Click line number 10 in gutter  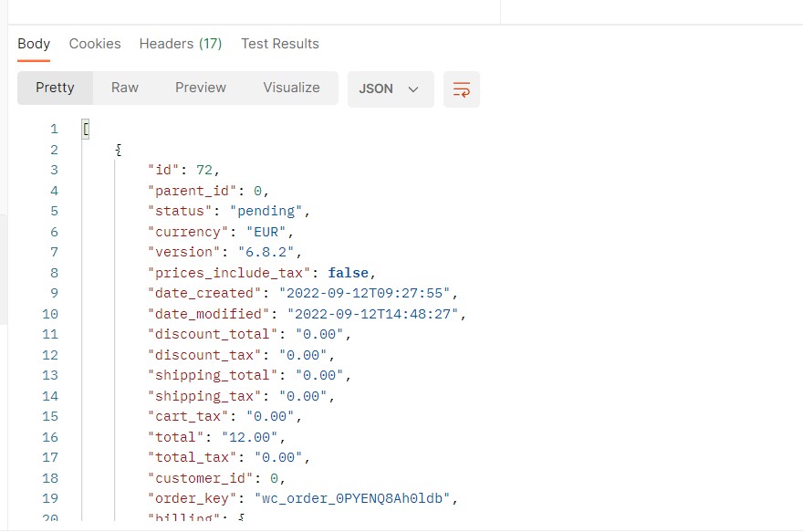pos(50,314)
